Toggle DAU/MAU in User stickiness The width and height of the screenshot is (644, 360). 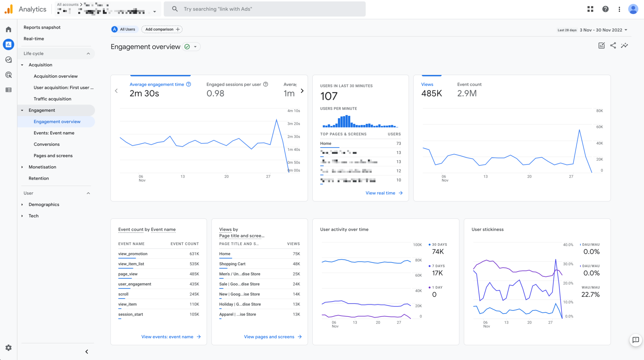[x=590, y=244]
